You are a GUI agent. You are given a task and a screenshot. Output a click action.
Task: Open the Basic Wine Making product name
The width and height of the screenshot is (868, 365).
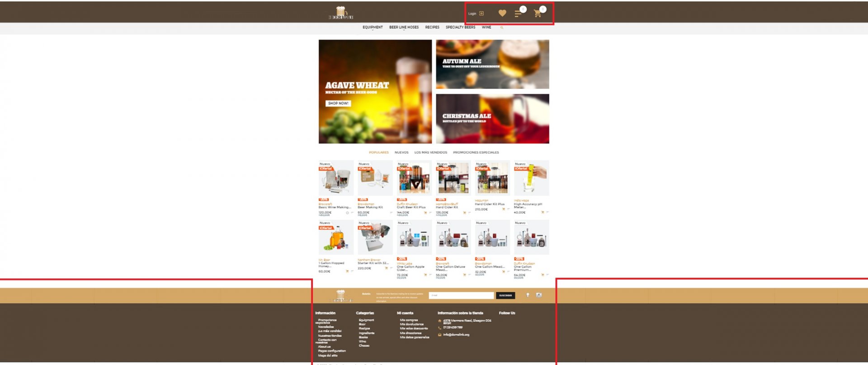click(x=335, y=207)
